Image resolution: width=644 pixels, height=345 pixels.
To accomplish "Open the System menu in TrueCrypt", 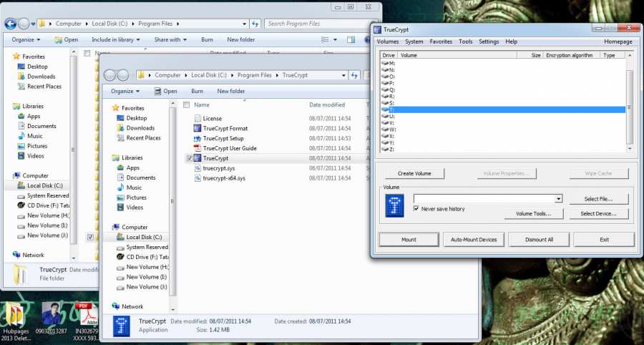I will click(414, 42).
